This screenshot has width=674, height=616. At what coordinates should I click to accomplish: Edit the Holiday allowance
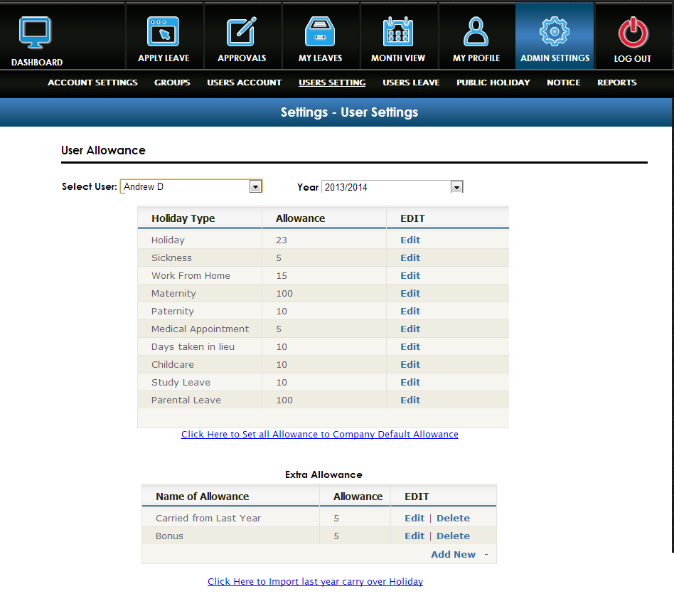coord(410,240)
